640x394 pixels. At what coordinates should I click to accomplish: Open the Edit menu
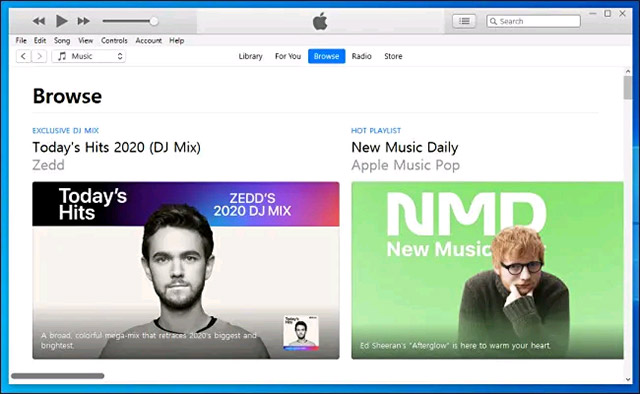[40, 40]
